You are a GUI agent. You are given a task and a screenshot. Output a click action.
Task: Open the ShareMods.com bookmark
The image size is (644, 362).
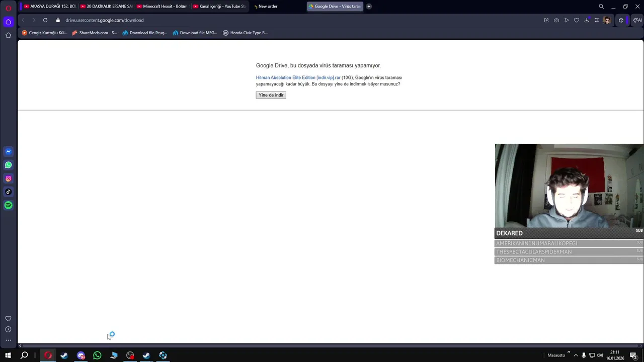tap(94, 33)
